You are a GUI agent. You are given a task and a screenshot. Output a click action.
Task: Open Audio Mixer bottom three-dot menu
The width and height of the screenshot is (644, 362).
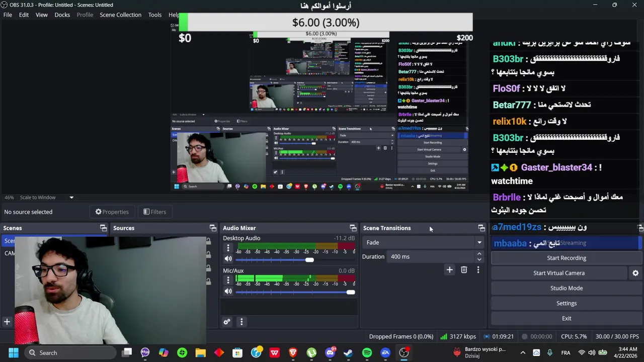tap(242, 322)
